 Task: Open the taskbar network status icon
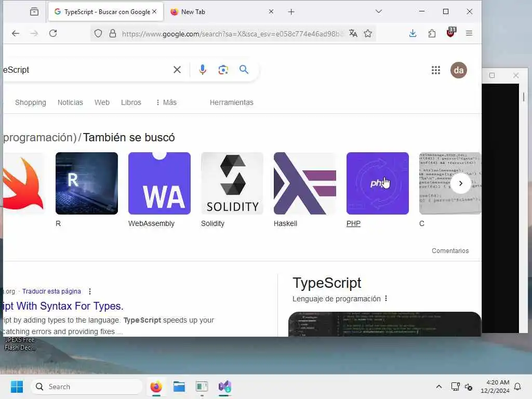455,387
